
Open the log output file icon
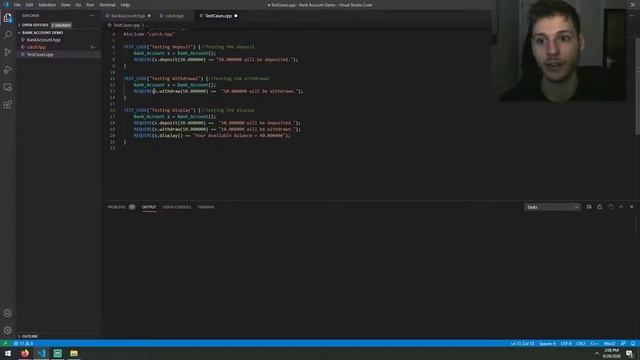[x=611, y=207]
